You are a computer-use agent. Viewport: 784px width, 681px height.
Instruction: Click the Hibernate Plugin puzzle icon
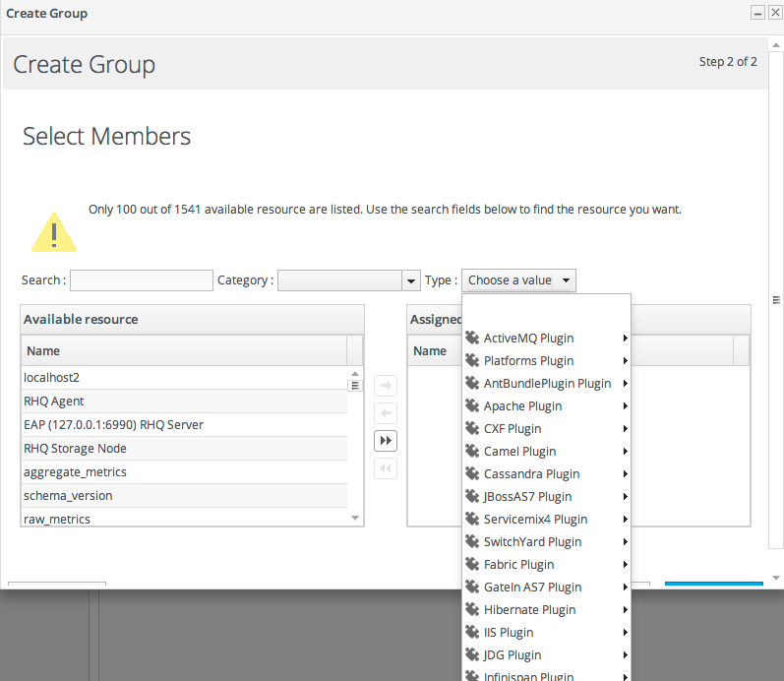click(x=472, y=610)
